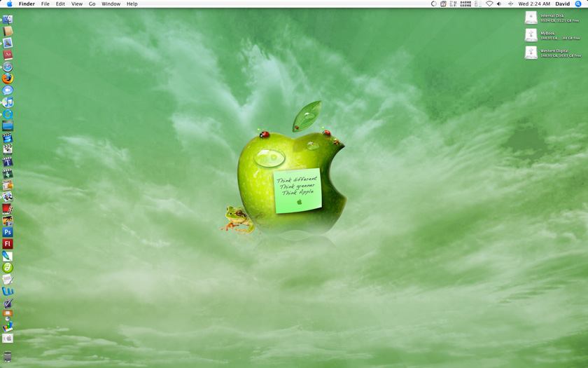Select the Western Digital drive icon
This screenshot has height=368, width=588.
(x=531, y=53)
